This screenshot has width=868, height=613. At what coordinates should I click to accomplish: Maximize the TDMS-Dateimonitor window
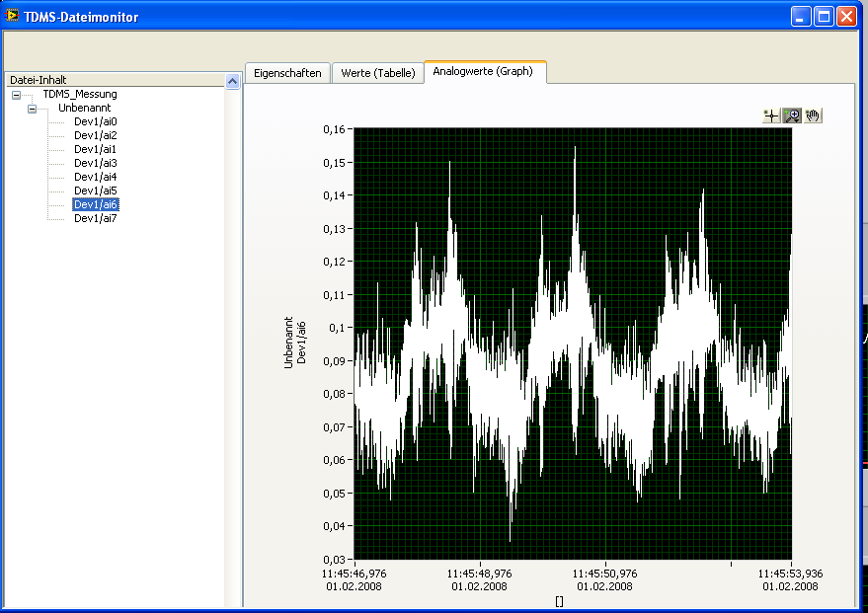[825, 16]
